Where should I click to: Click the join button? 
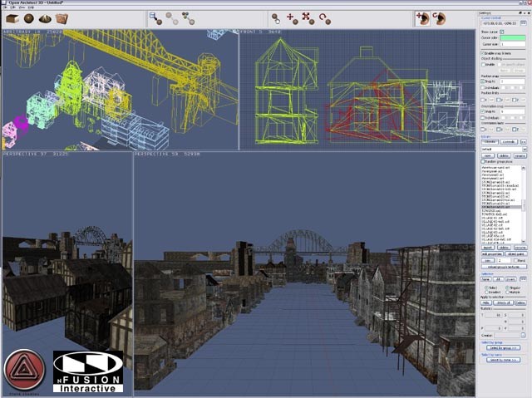click(x=488, y=260)
